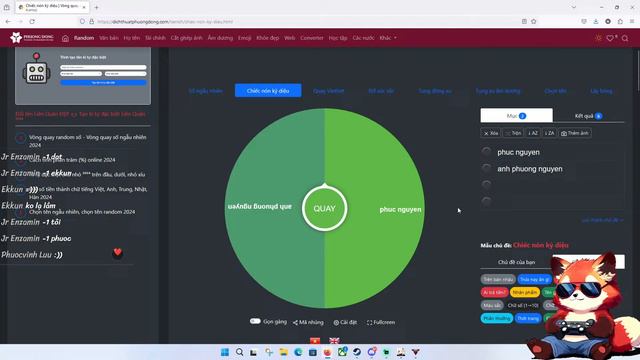The height and width of the screenshot is (360, 640).
Task: Open File Explorer from taskbar
Action: pos(283,352)
